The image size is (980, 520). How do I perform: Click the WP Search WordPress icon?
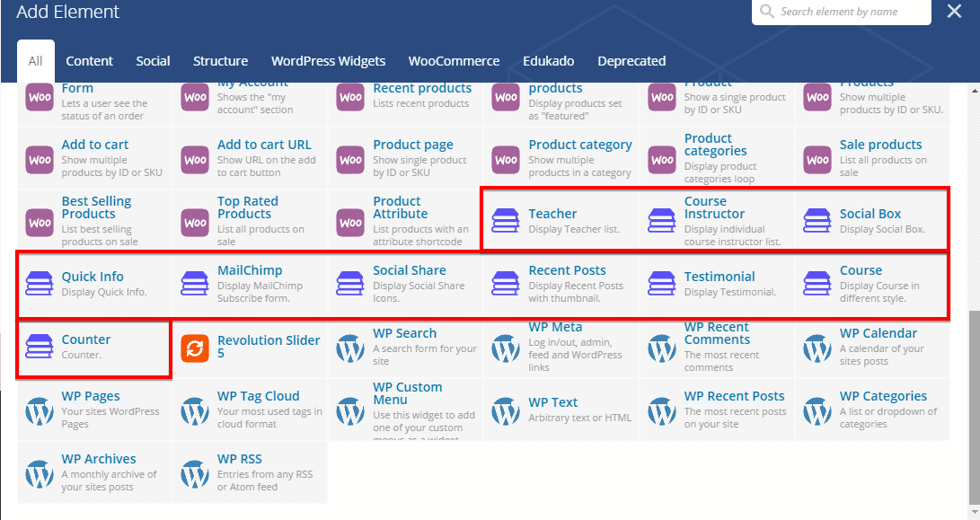[x=350, y=348]
